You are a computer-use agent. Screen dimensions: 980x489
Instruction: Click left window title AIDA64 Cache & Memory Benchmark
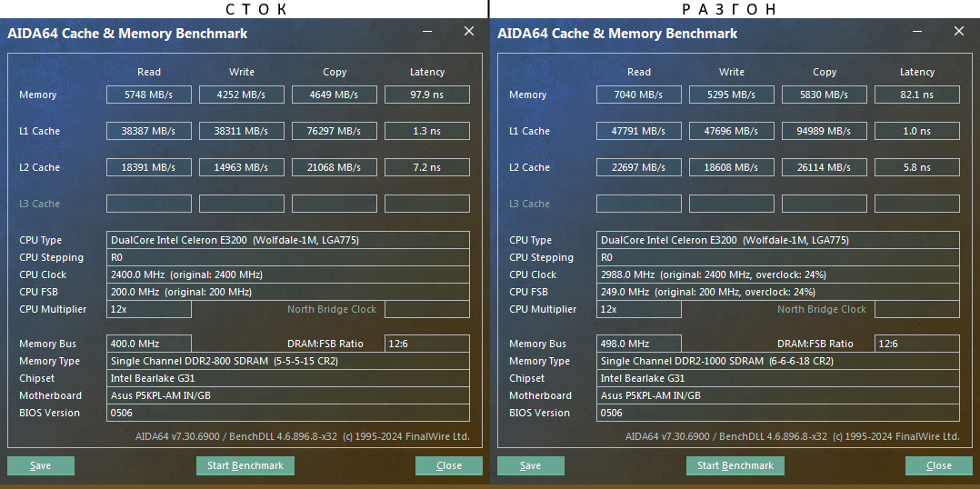click(x=127, y=34)
